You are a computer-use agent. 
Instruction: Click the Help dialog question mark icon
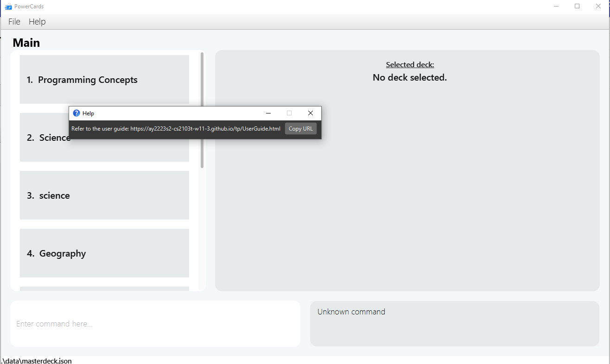pos(76,113)
